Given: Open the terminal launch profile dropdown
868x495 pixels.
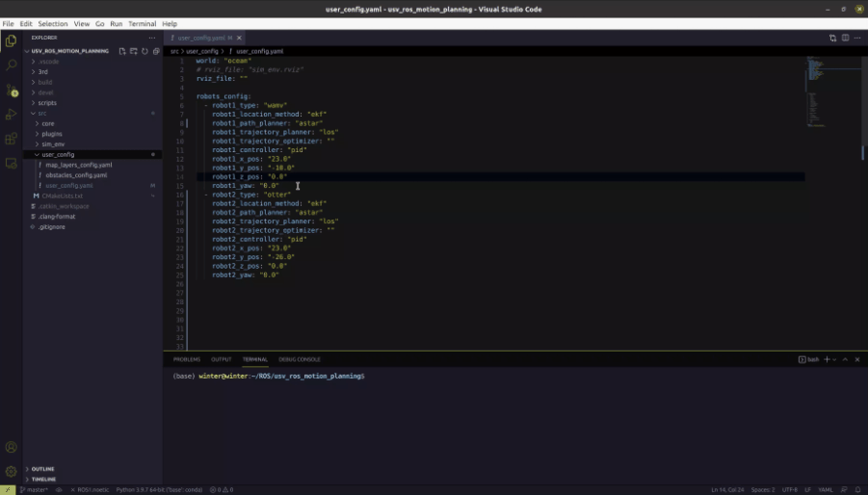Looking at the screenshot, I should 835,359.
